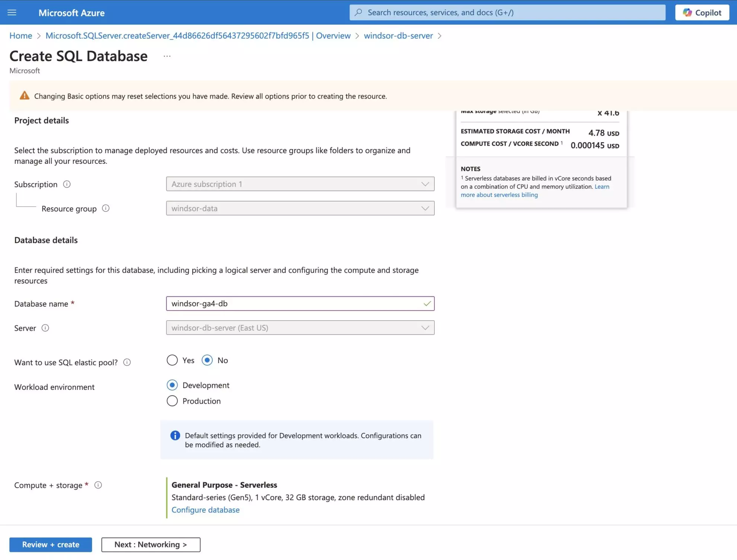Click the chevron after windsor-db-server breadcrumb
Screen dimensions: 737x560
[440, 36]
